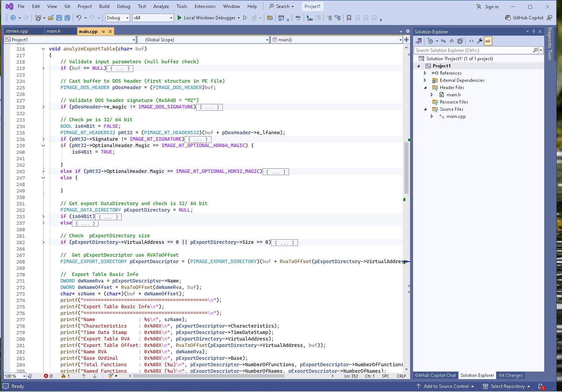Click the vertical scrollbar of the code editor
This screenshot has width=562, height=392.
point(406,167)
